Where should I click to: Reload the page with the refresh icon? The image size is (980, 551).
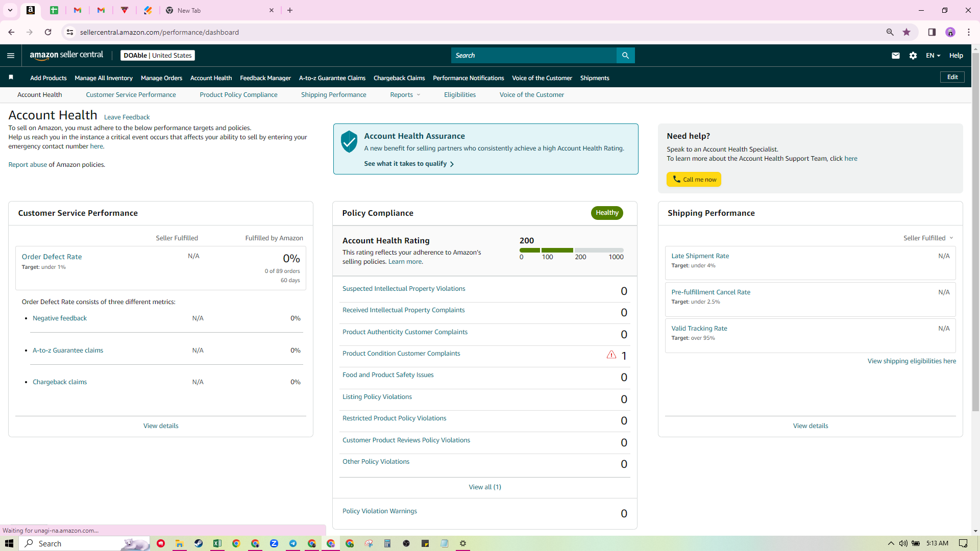point(48,32)
